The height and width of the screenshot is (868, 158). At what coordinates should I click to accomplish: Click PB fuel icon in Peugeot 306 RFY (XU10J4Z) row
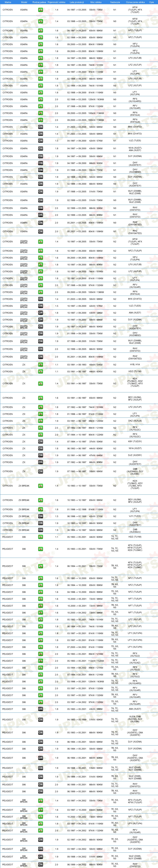point(40,661)
